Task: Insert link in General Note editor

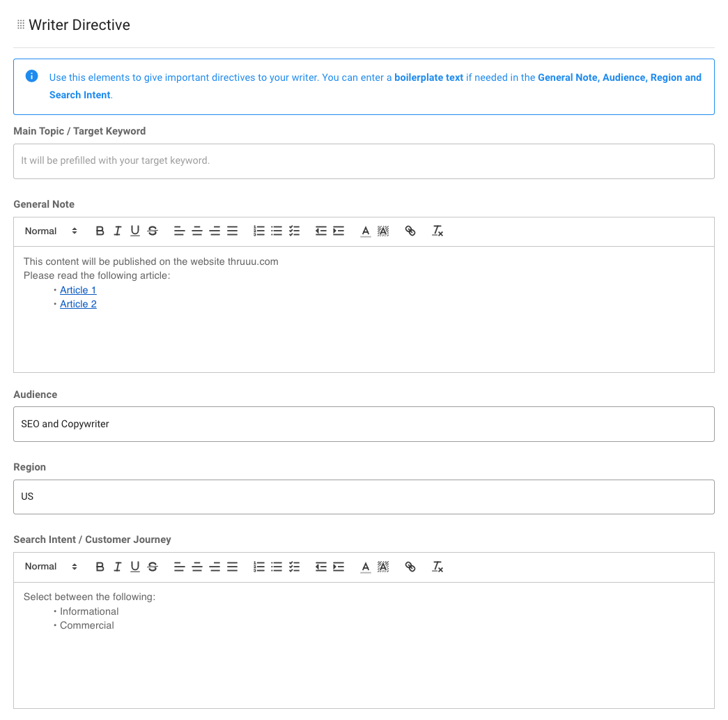Action: (410, 231)
